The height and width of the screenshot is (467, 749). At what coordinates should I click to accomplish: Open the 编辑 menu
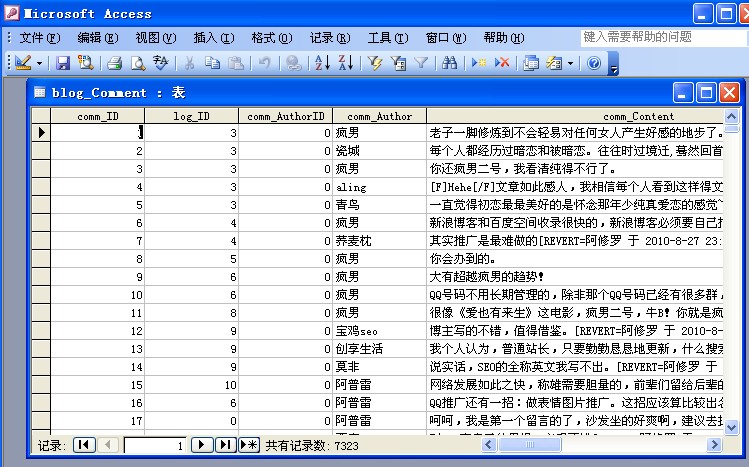click(x=98, y=38)
